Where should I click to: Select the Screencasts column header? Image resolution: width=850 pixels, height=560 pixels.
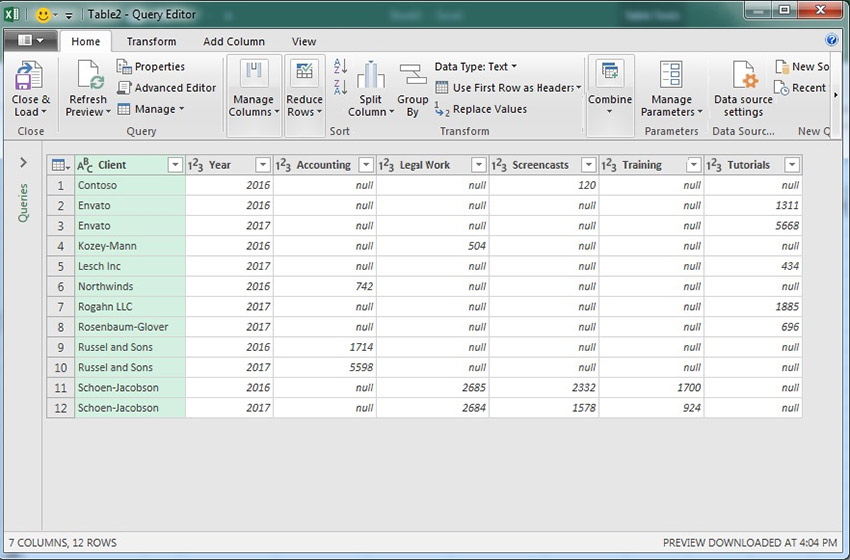click(x=544, y=165)
